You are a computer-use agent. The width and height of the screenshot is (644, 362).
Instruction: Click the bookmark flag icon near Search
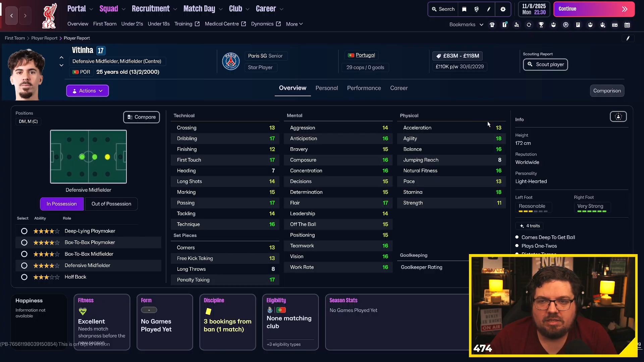pos(464,9)
